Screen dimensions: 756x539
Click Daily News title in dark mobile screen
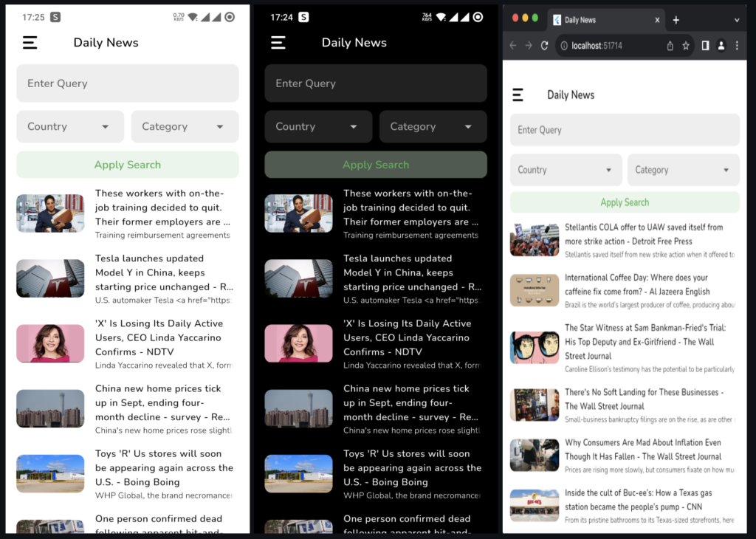click(354, 42)
